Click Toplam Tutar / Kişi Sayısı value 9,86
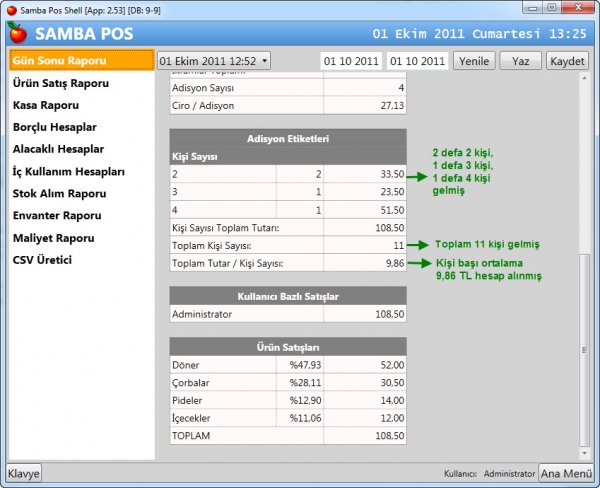 tap(395, 263)
